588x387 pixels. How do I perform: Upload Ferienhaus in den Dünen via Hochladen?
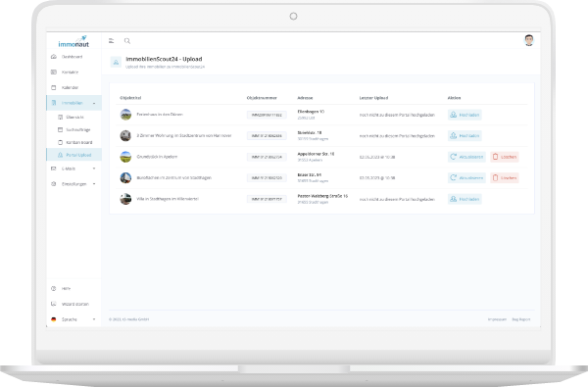click(465, 115)
